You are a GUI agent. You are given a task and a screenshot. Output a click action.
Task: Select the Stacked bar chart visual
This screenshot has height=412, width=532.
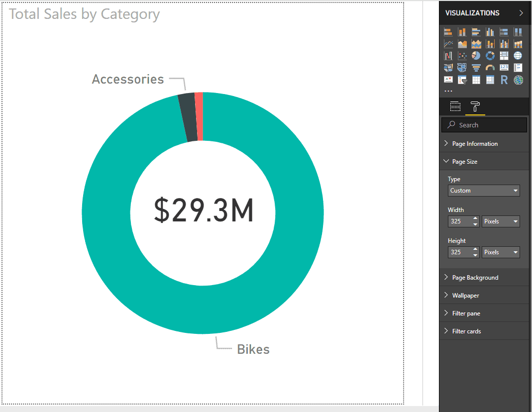(x=448, y=32)
